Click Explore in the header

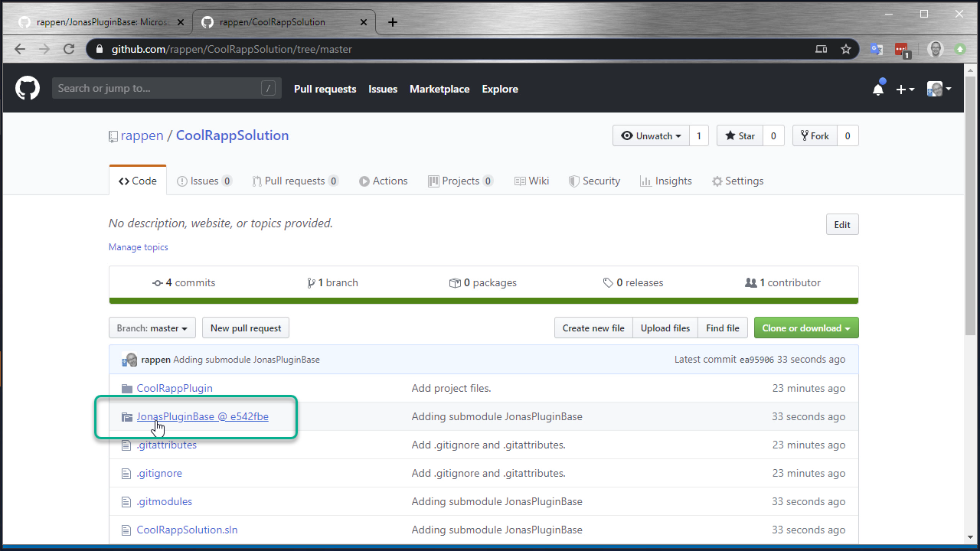[x=500, y=90]
